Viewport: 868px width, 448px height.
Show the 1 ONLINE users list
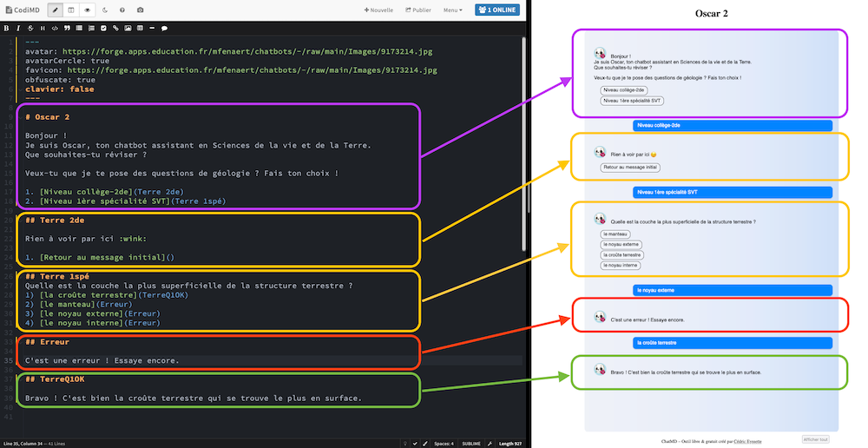(x=498, y=10)
